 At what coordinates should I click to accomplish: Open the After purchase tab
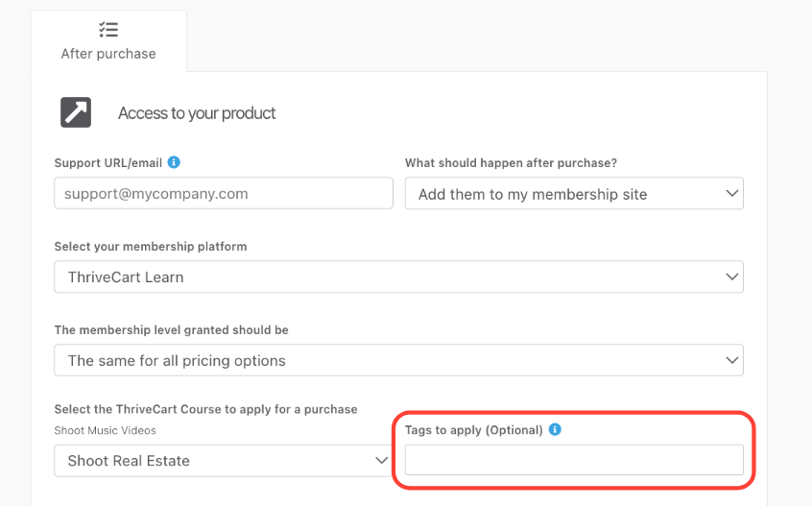108,41
